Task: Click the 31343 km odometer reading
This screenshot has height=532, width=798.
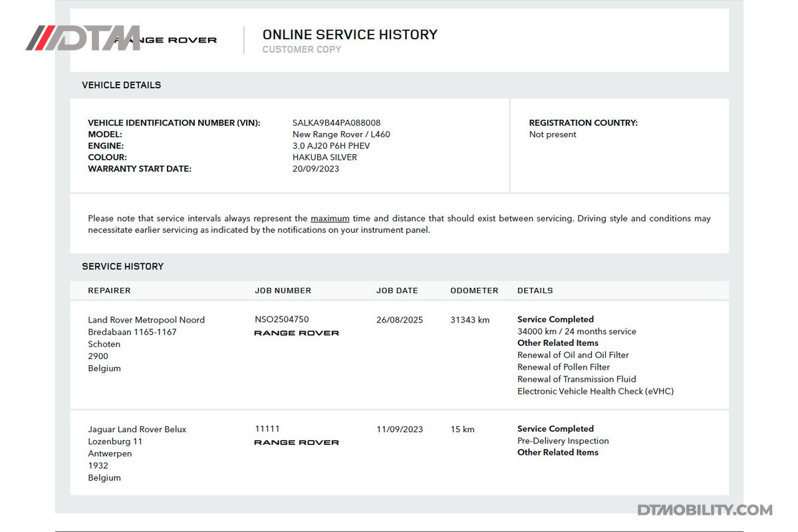Action: pyautogui.click(x=469, y=320)
